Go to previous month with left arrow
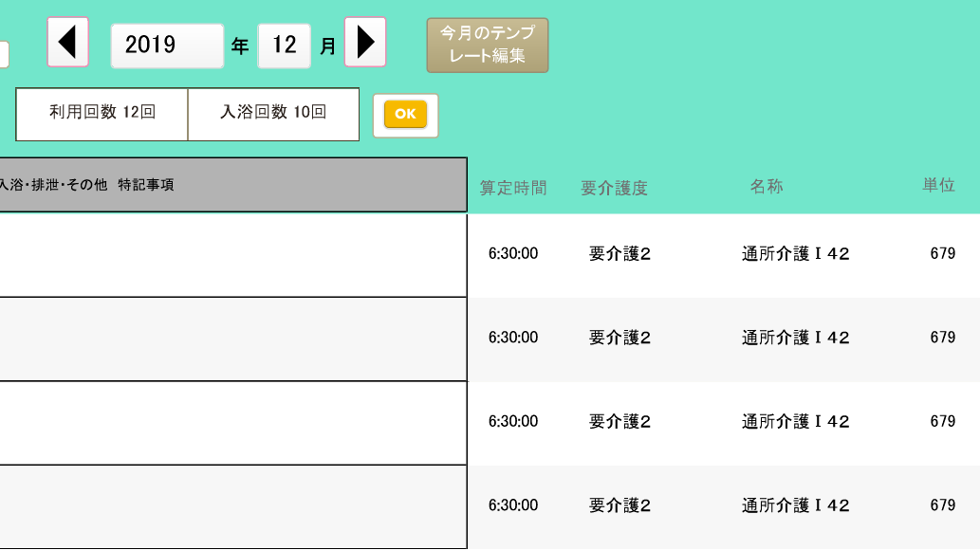The image size is (980, 550). click(x=68, y=42)
